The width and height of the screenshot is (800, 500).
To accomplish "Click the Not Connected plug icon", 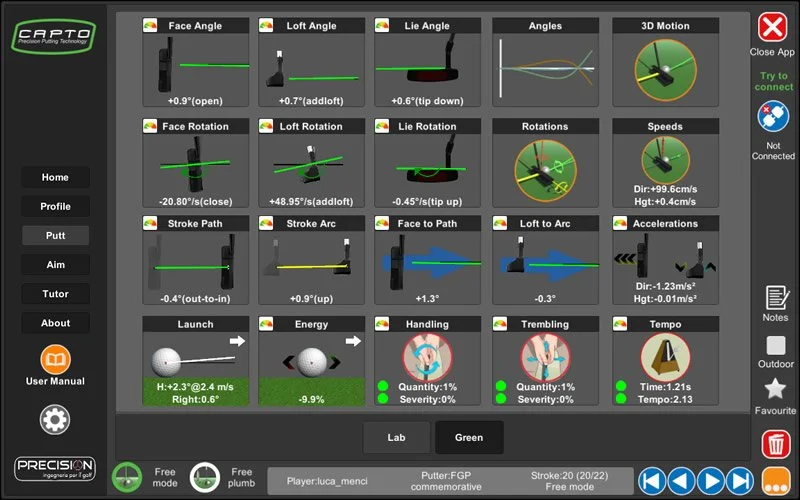I will pyautogui.click(x=773, y=116).
